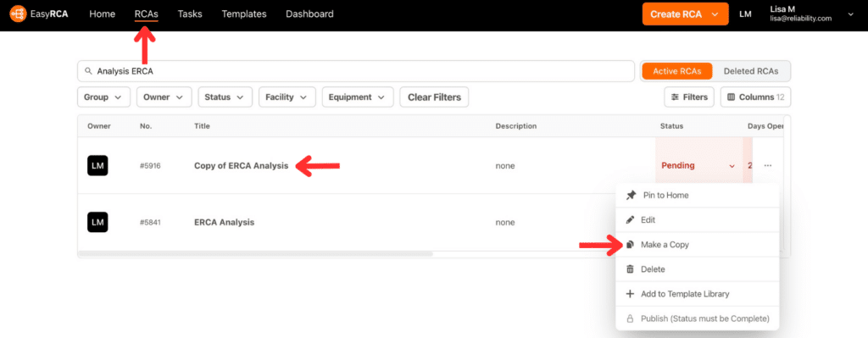Expand the Group filter dropdown
The image size is (868, 338).
tap(103, 97)
